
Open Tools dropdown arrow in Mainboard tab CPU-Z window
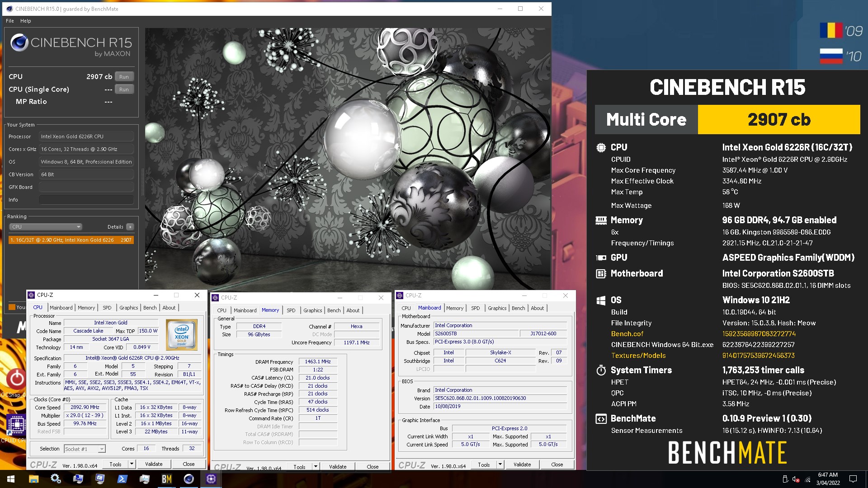click(500, 465)
